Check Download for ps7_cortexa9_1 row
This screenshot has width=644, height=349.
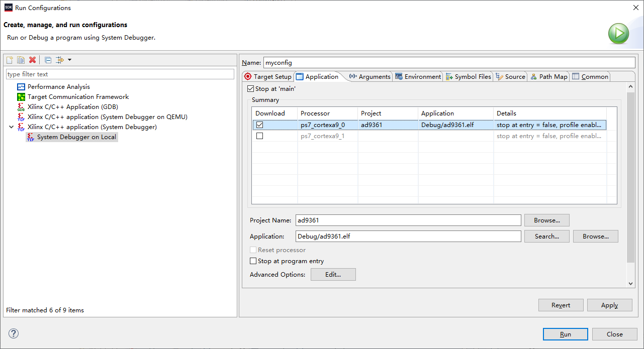point(259,136)
